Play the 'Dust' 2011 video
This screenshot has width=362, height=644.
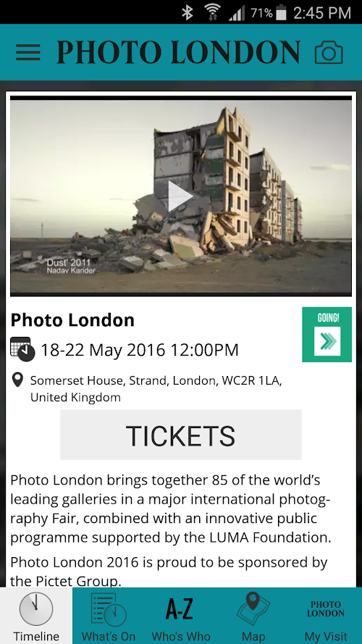pos(180,197)
